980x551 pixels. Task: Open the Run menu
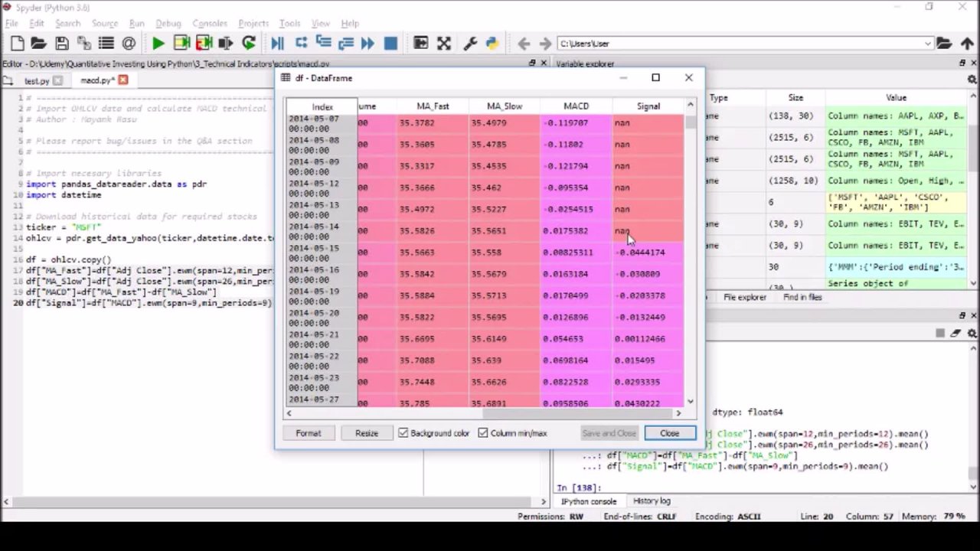click(136, 24)
